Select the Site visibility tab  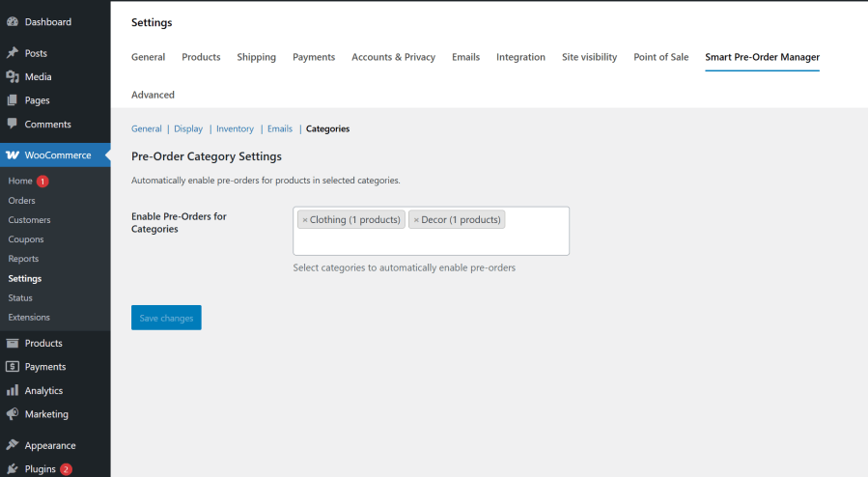point(589,57)
